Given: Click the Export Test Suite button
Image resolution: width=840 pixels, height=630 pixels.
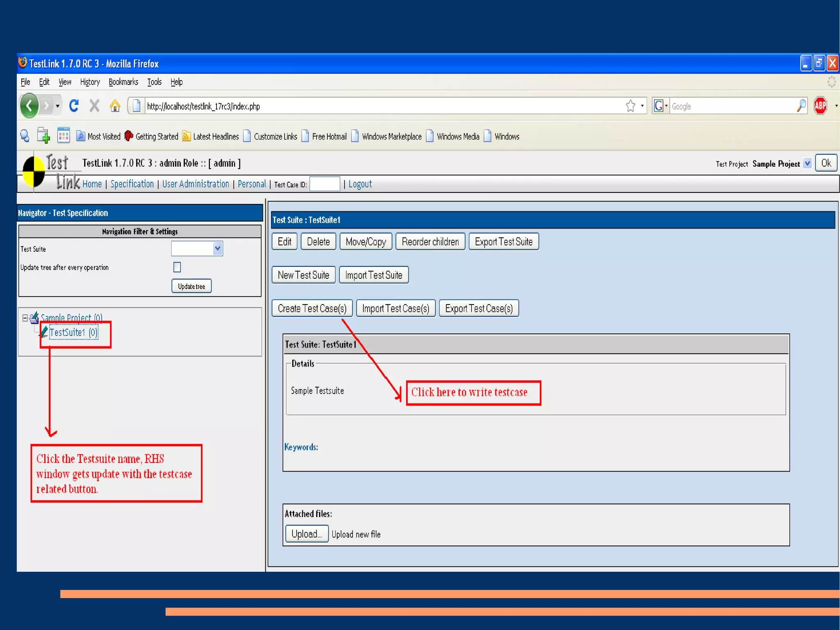Looking at the screenshot, I should (x=504, y=241).
